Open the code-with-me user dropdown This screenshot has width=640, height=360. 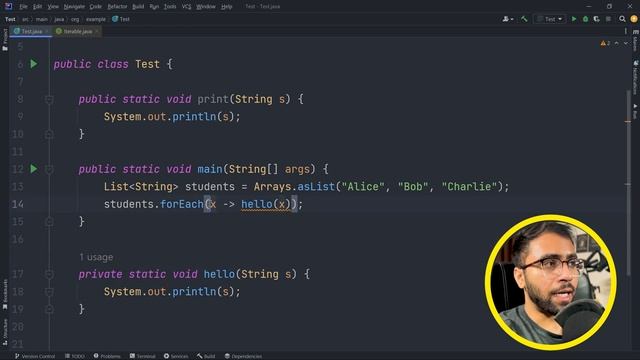[x=508, y=19]
